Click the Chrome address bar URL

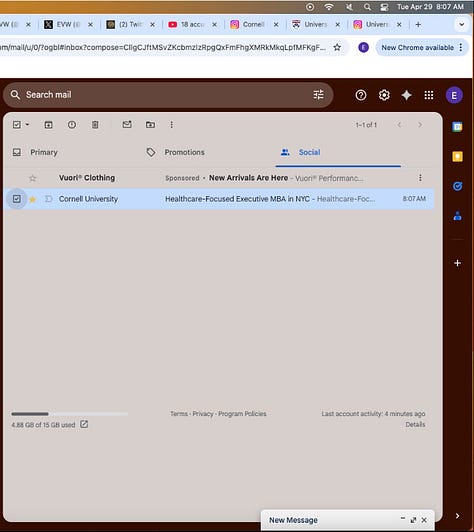click(163, 48)
